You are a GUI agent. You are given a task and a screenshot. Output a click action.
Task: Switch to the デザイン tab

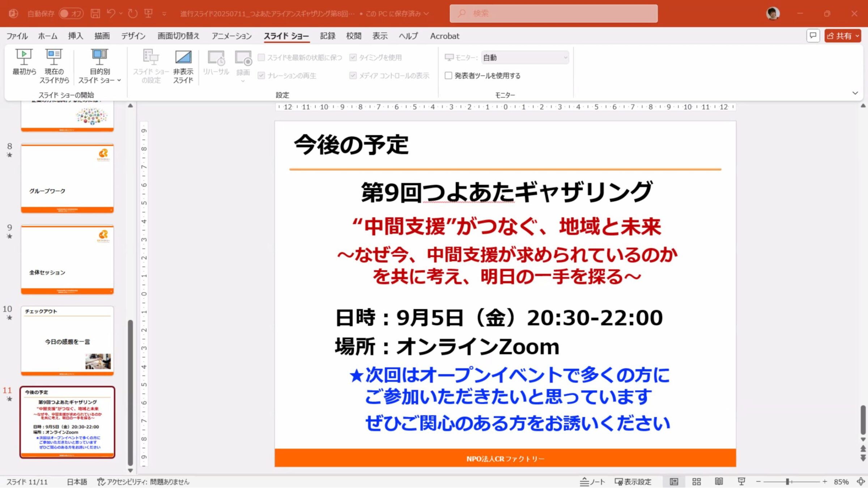(x=133, y=36)
